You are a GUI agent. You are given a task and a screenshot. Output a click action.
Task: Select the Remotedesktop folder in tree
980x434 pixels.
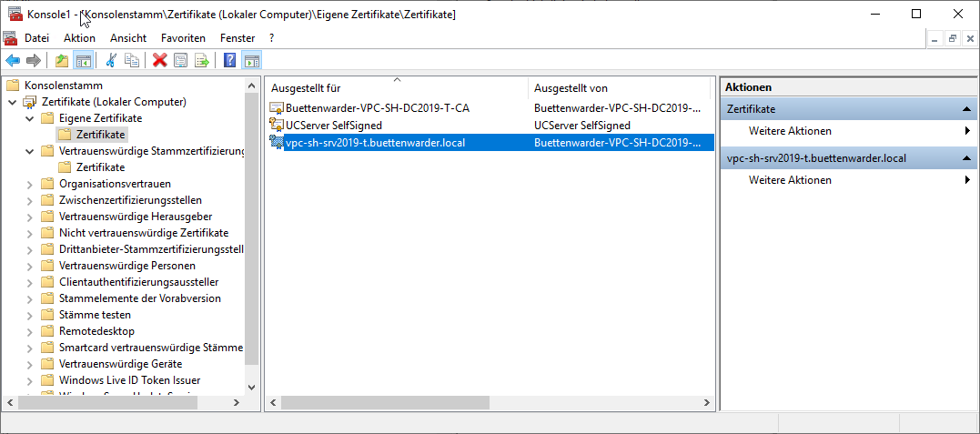[96, 331]
